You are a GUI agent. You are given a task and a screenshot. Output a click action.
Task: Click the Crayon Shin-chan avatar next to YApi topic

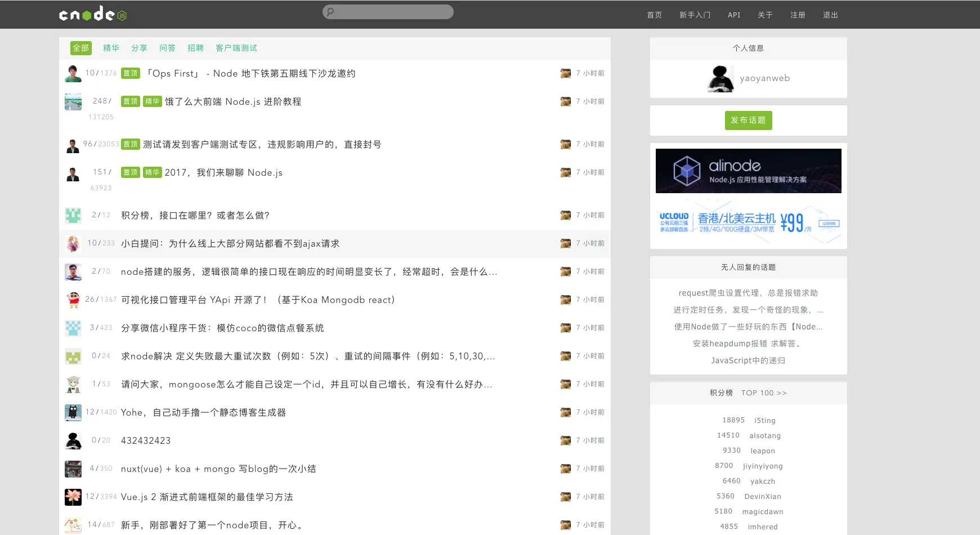pos(73,300)
